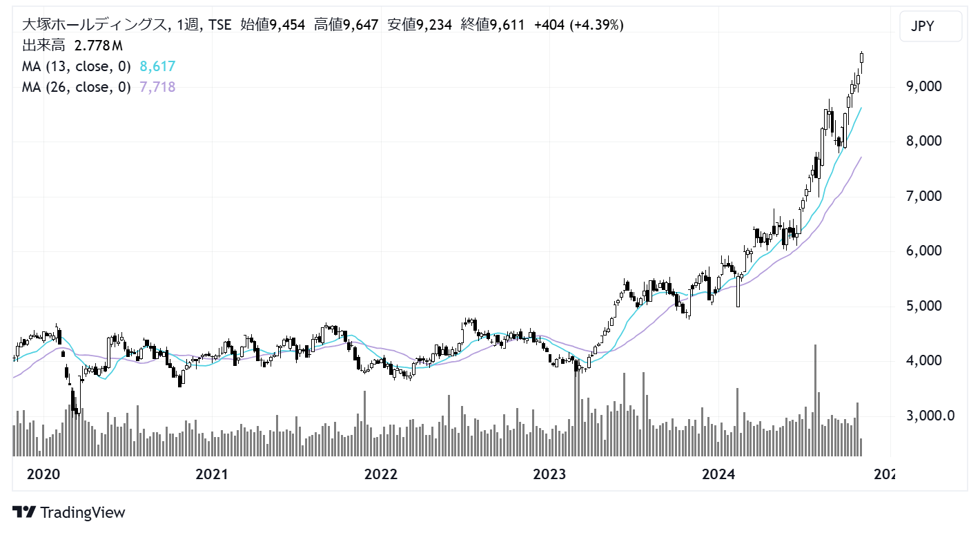Click the 7,718 MA26 value
Screen dimensions: 980x533
tap(157, 87)
